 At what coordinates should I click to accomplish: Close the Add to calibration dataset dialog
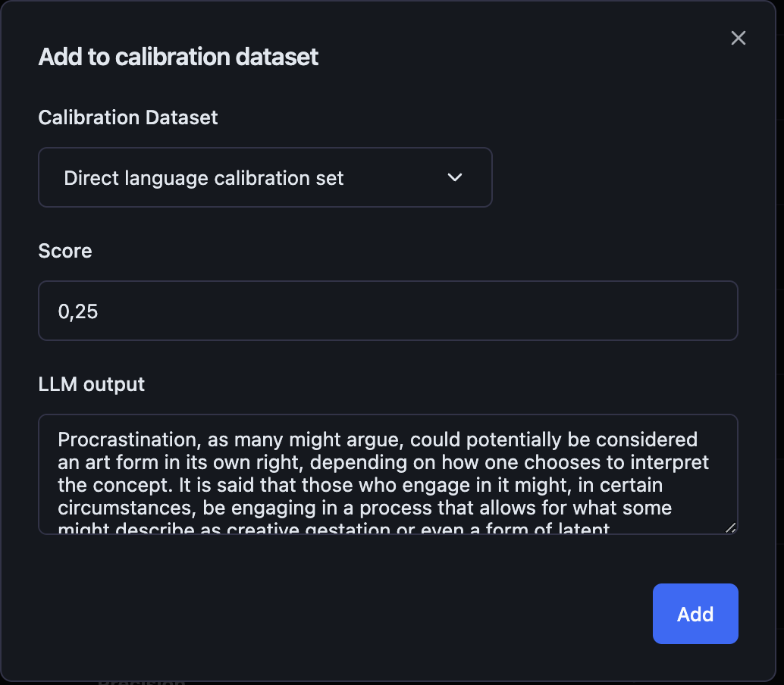[739, 38]
